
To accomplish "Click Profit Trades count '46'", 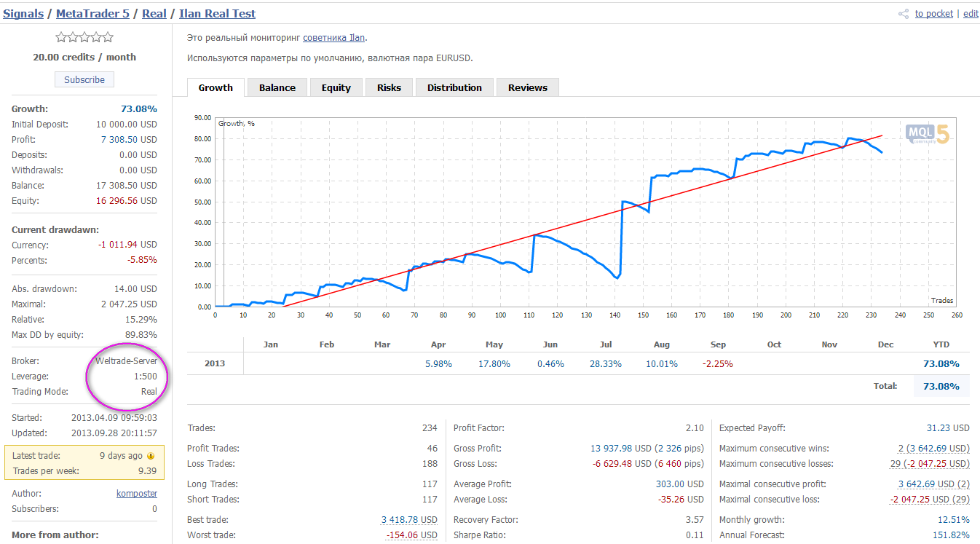I will click(x=432, y=449).
